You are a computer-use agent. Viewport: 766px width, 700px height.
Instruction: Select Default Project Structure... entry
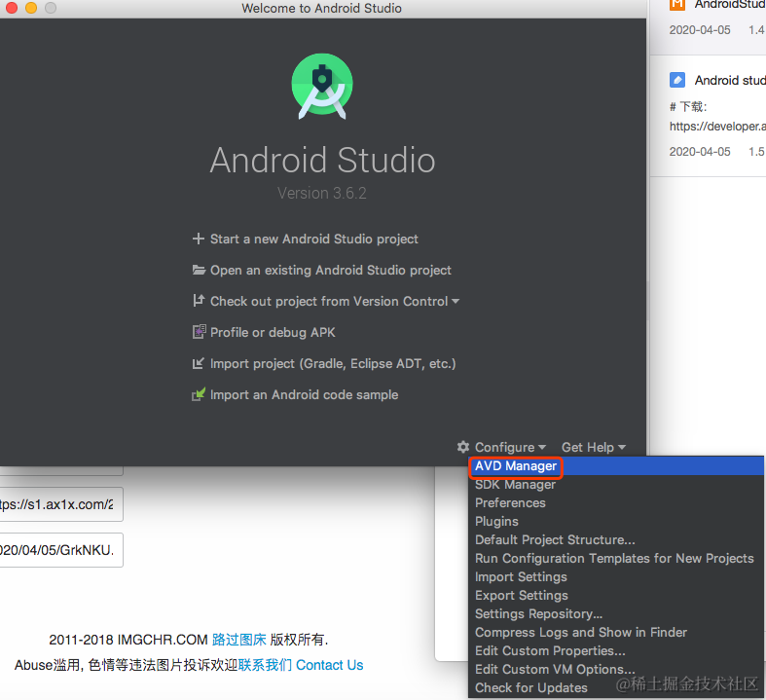[615, 540]
